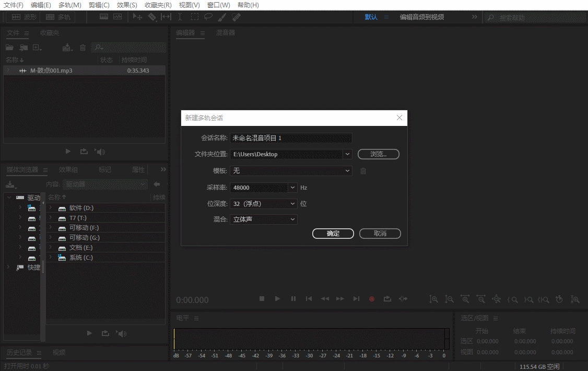The width and height of the screenshot is (588, 371).
Task: Choose the Paintbrush Selection tool
Action: click(x=221, y=17)
